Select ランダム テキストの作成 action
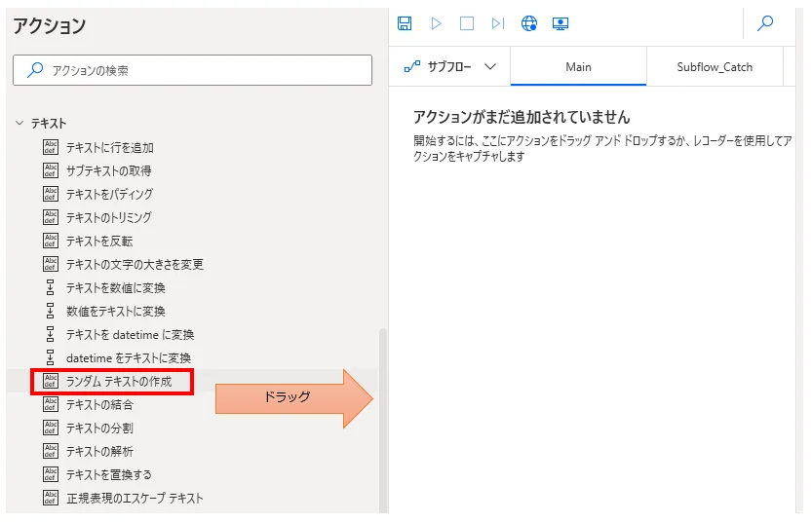Image resolution: width=812 pixels, height=522 pixels. [118, 382]
